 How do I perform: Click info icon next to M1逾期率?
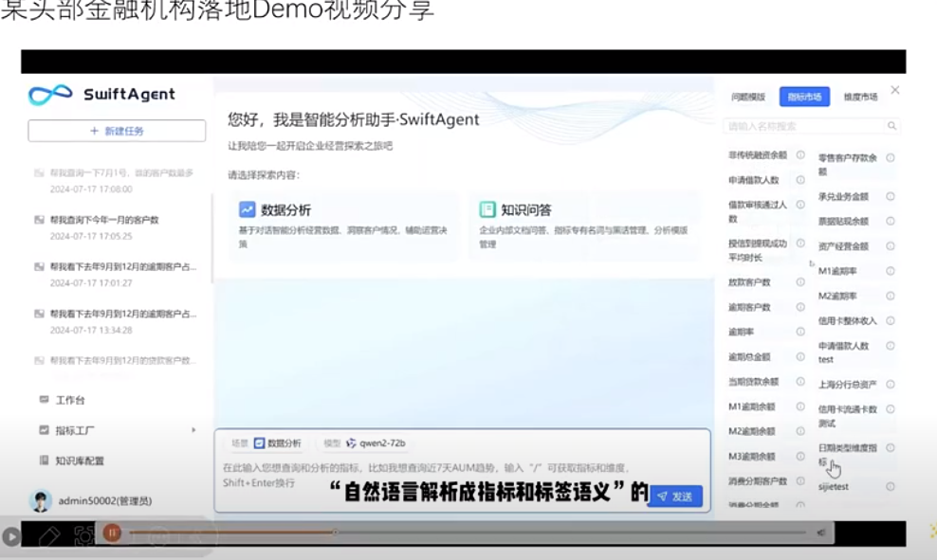click(x=890, y=271)
